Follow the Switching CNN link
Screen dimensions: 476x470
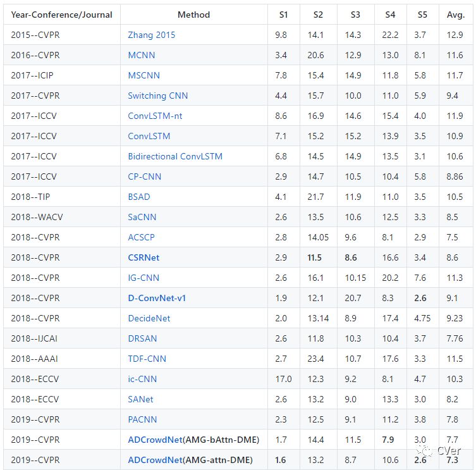coord(157,96)
